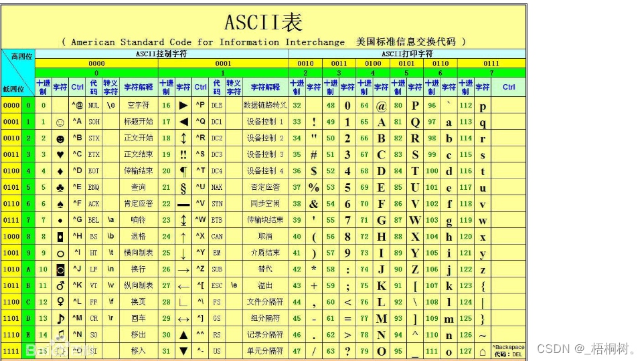
Task: Click the '&' character cell
Action: [314, 204]
